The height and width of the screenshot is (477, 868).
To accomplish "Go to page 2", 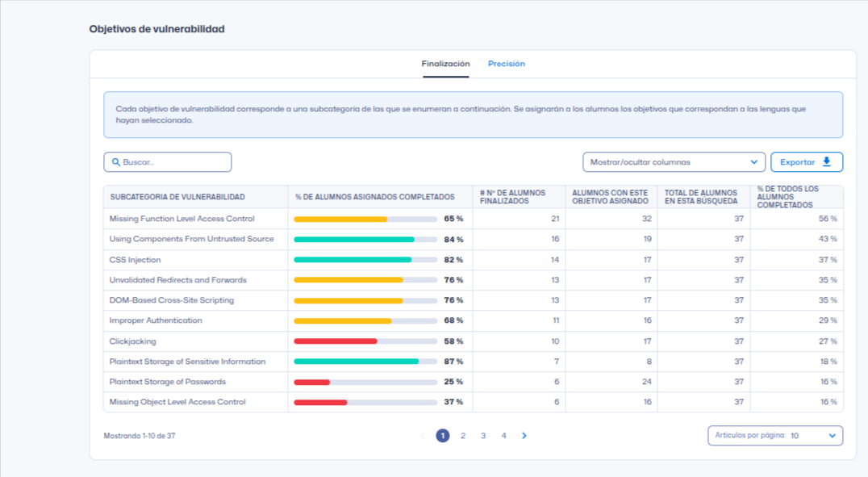I will tap(463, 436).
